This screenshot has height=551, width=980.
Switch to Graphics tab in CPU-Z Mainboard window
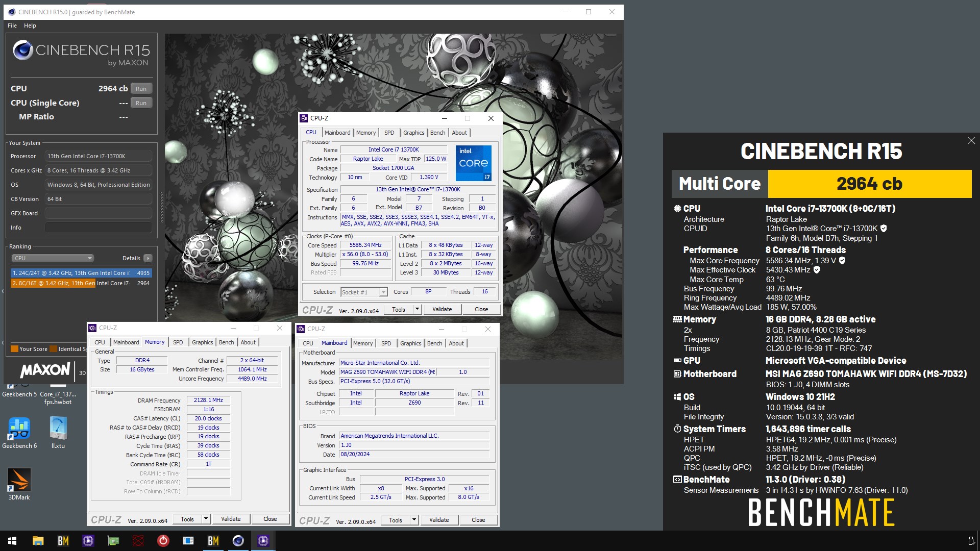point(411,343)
